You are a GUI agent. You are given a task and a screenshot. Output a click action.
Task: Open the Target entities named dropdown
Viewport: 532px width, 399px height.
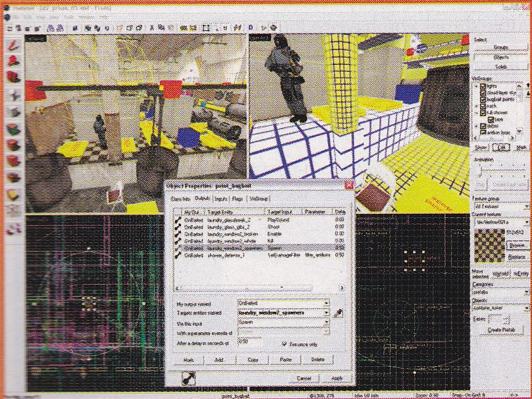pyautogui.click(x=326, y=312)
